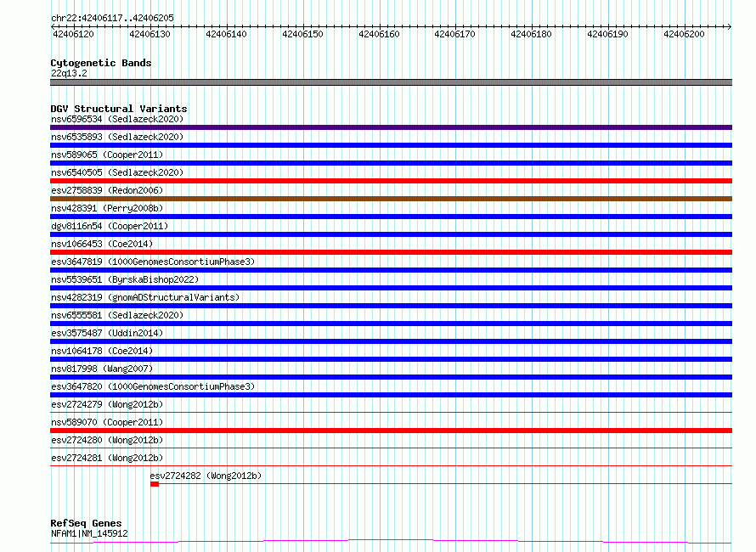This screenshot has height=552, width=756.
Task: Click ruler position 42406130
Action: coord(150,34)
